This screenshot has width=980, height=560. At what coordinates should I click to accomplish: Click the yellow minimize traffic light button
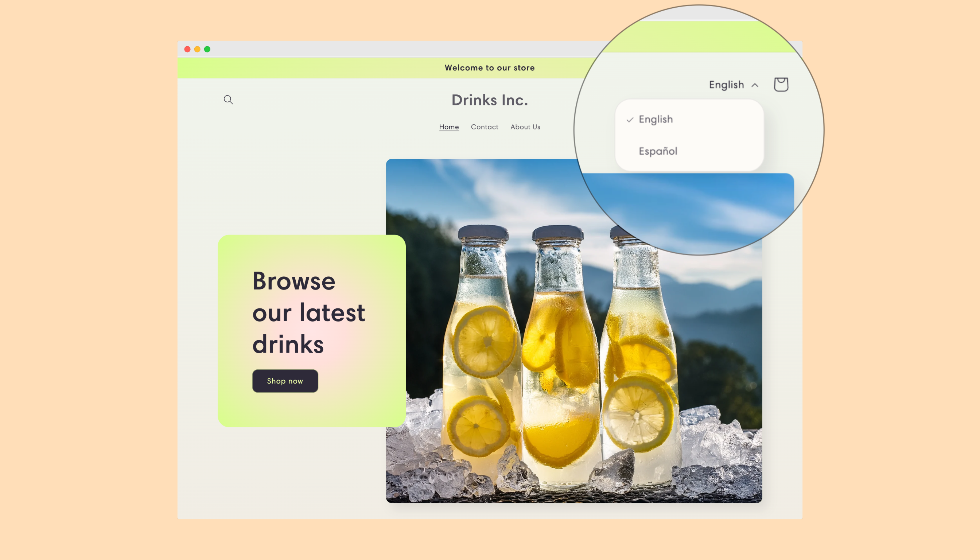[197, 49]
